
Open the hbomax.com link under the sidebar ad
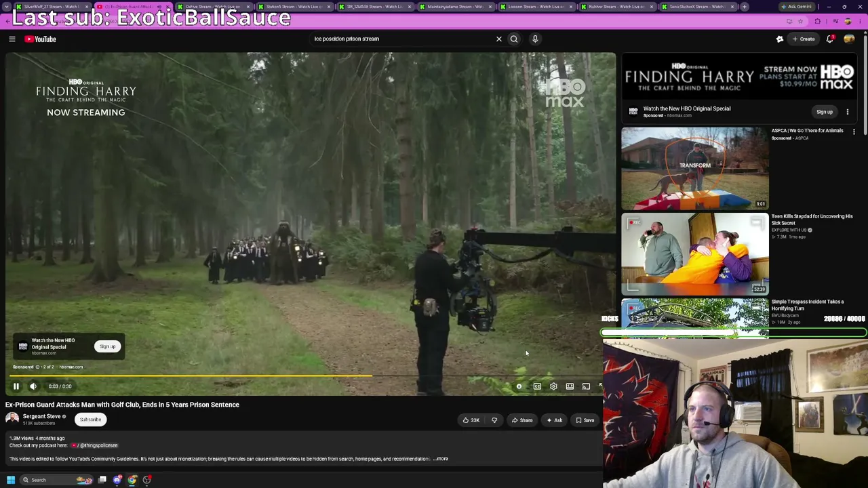[679, 116]
